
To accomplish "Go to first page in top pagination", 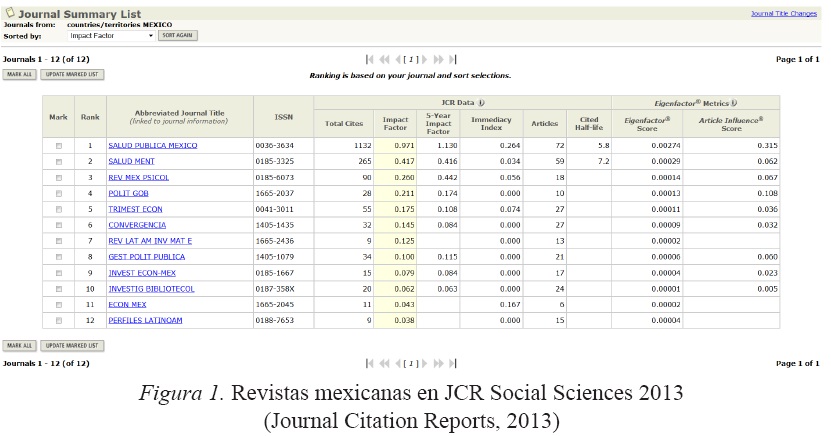I will (370, 60).
